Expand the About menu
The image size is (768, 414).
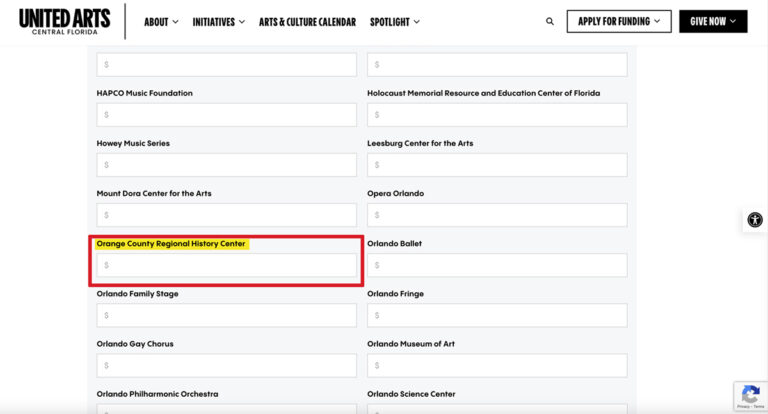click(x=161, y=21)
